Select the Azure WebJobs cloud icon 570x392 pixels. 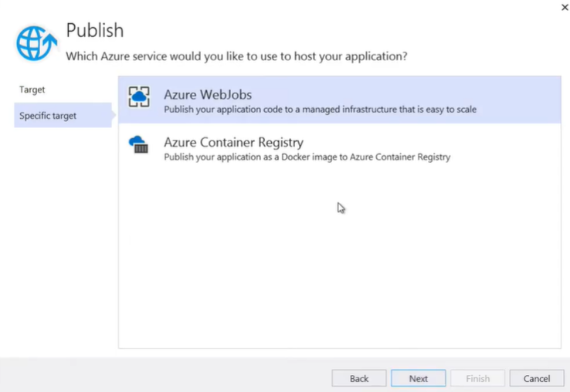point(139,96)
